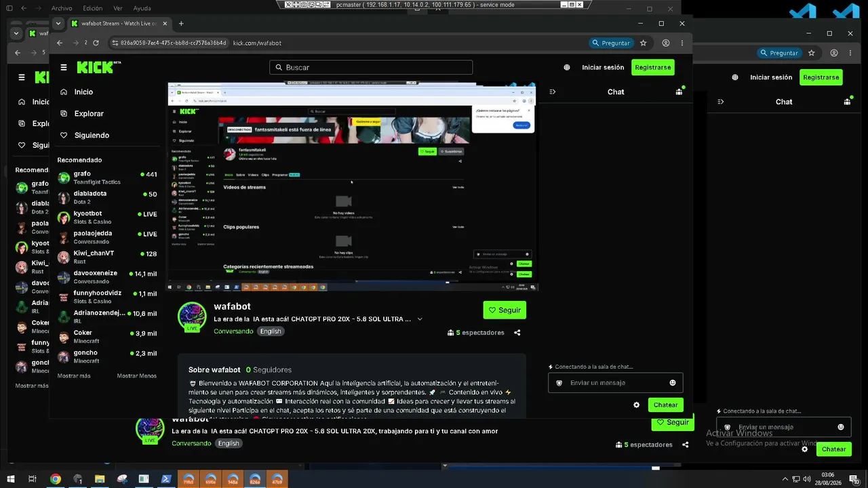Open the Kick sidebar hamburger menu in front window
This screenshot has height=488, width=868.
pos(64,67)
